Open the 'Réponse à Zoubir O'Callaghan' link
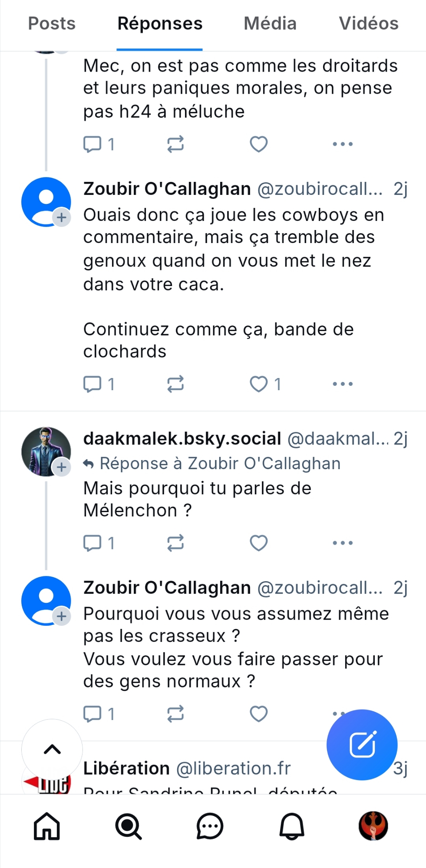This screenshot has height=868, width=426. click(x=220, y=464)
